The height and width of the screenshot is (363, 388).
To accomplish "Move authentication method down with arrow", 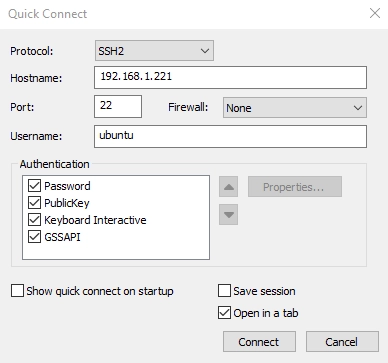I will (x=228, y=215).
